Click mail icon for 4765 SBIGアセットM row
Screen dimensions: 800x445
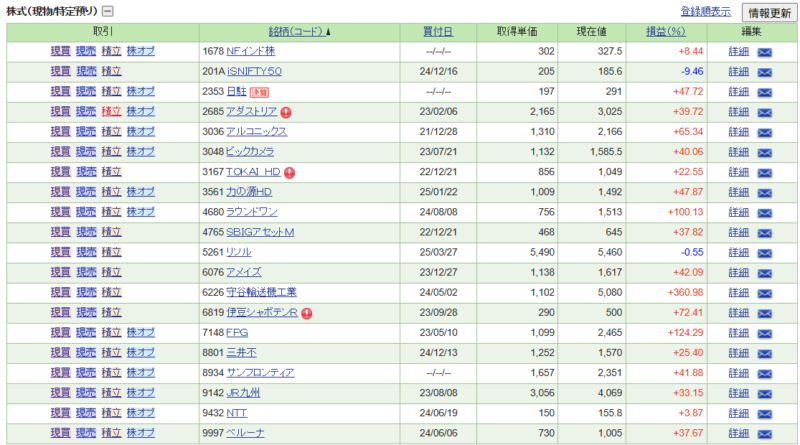coord(764,233)
